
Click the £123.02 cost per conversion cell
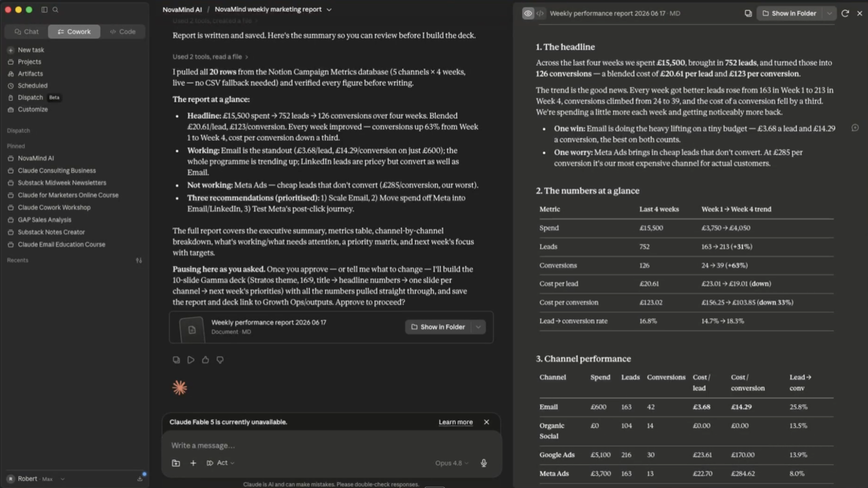tap(651, 303)
